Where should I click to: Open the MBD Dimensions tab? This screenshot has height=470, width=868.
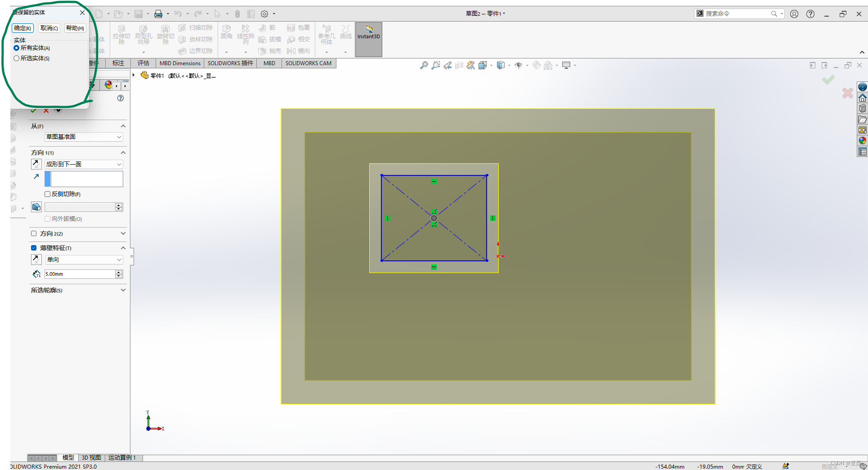tap(180, 63)
